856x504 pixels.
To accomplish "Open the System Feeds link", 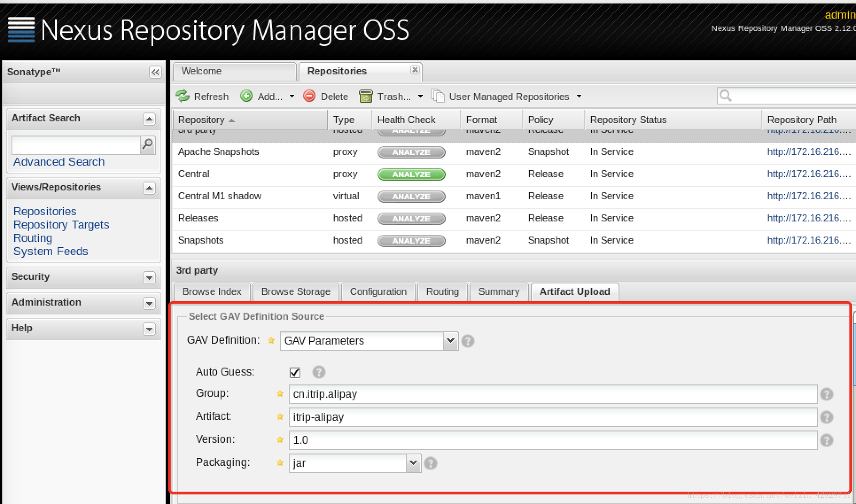I will click(x=51, y=251).
